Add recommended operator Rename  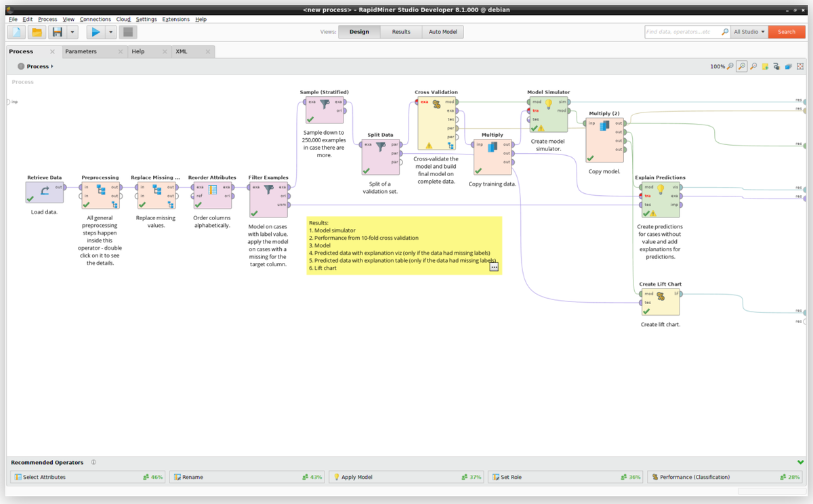(x=247, y=477)
